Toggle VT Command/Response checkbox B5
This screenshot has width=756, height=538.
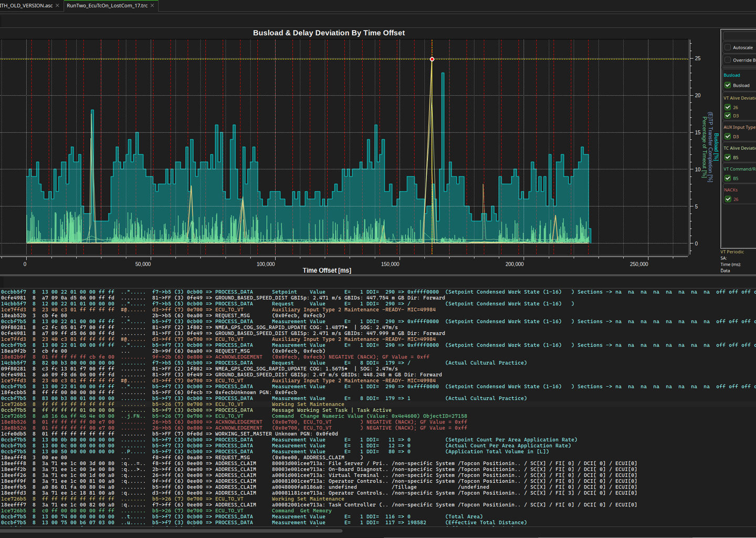coord(728,178)
